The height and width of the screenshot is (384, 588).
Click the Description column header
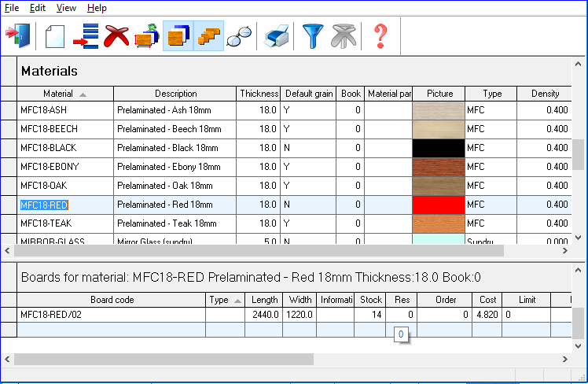pos(175,94)
